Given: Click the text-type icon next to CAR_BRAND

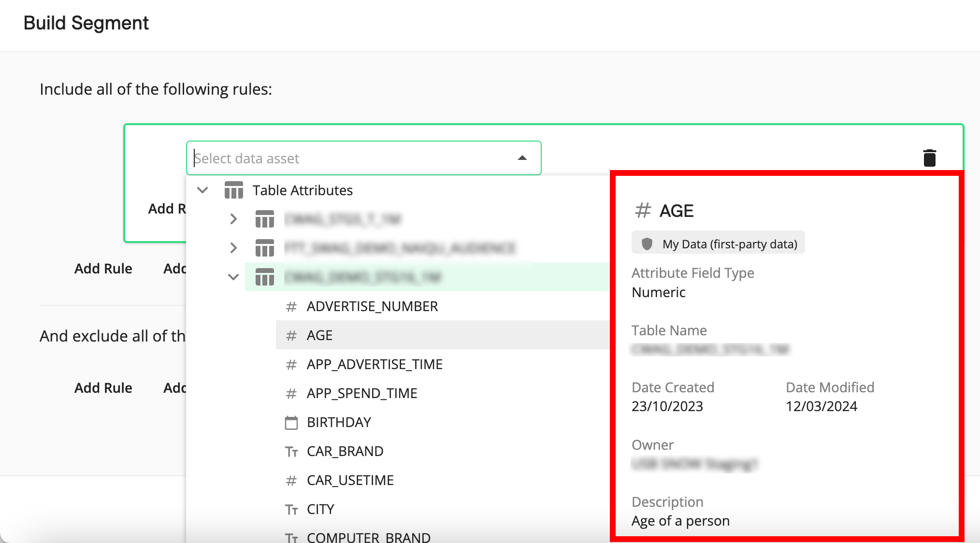Looking at the screenshot, I should pyautogui.click(x=291, y=452).
